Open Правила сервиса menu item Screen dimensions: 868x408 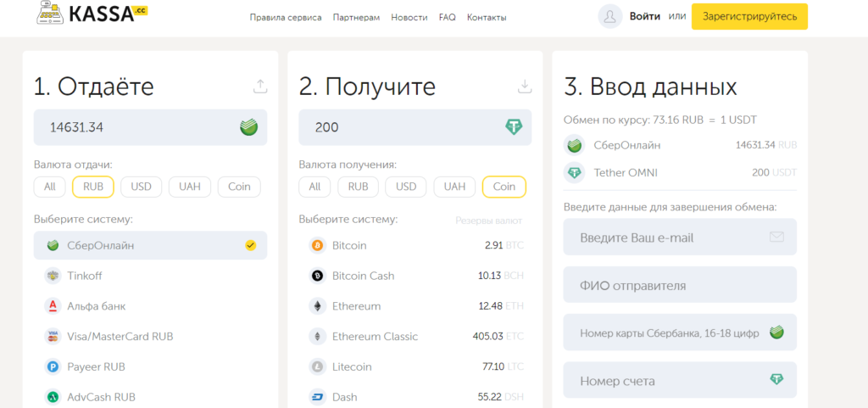286,17
